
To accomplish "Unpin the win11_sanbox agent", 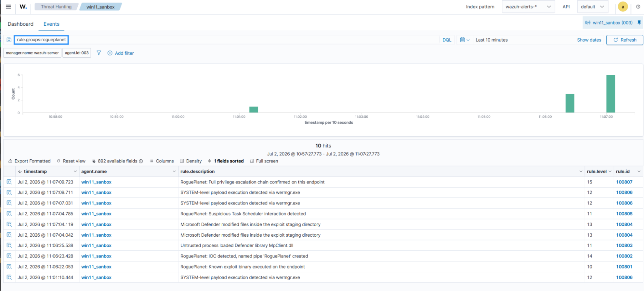I will click(639, 23).
